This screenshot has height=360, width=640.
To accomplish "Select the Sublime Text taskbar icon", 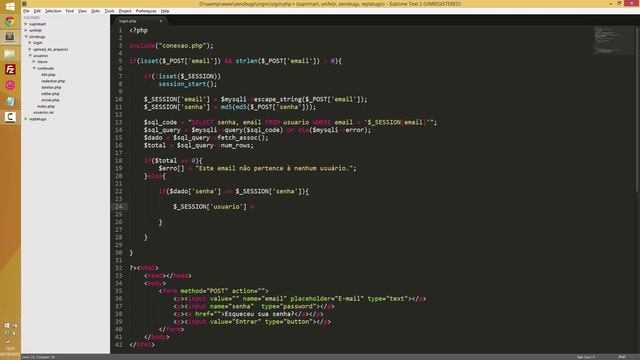I will coord(10,37).
